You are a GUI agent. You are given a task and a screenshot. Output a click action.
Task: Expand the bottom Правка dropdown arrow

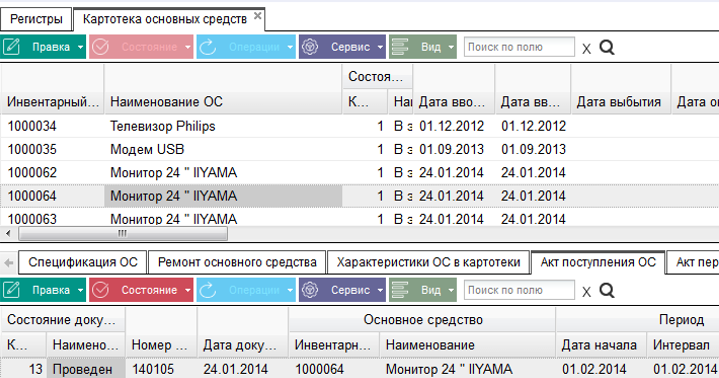pyautogui.click(x=80, y=290)
